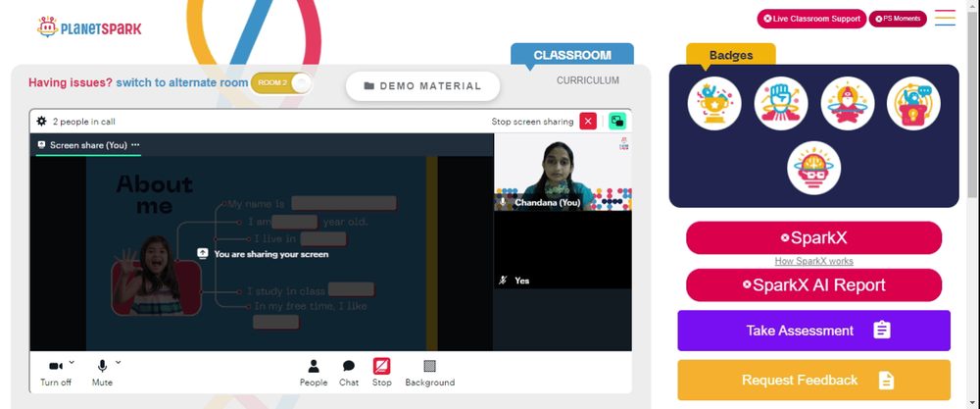The width and height of the screenshot is (980, 409).
Task: Open the Chat panel
Action: 349,373
